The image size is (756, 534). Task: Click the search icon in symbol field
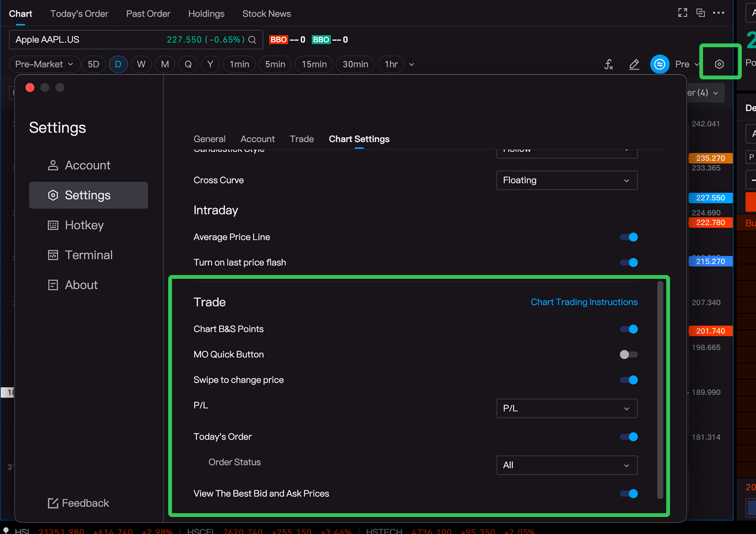252,40
